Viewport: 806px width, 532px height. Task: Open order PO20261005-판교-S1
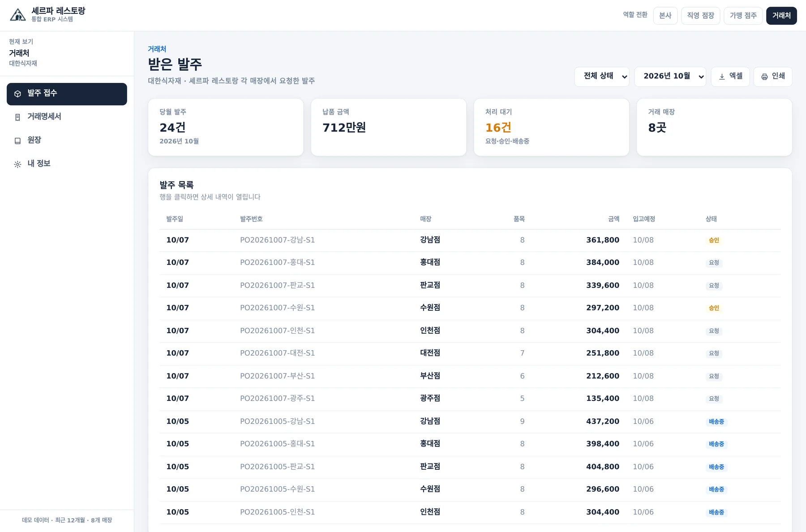(470, 467)
